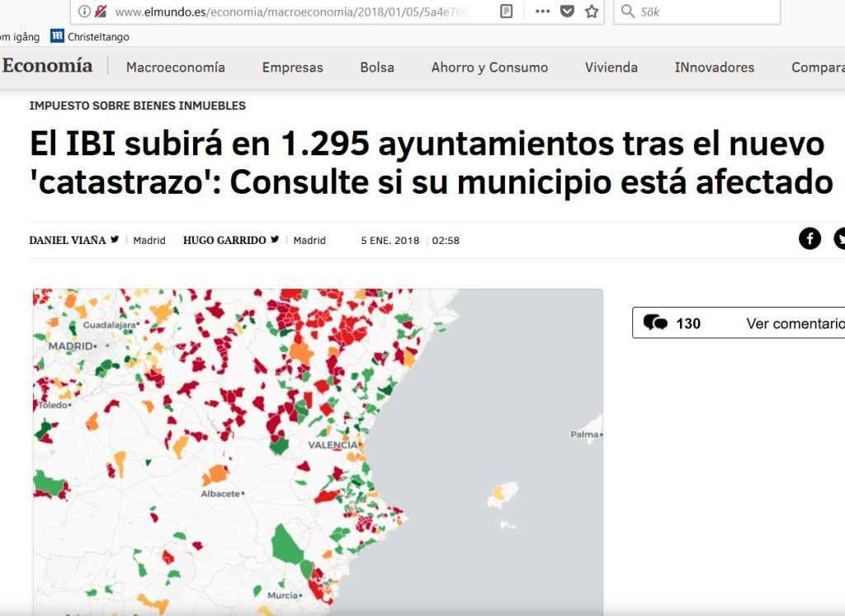
Task: Click the Palma label on the map
Action: [x=585, y=435]
